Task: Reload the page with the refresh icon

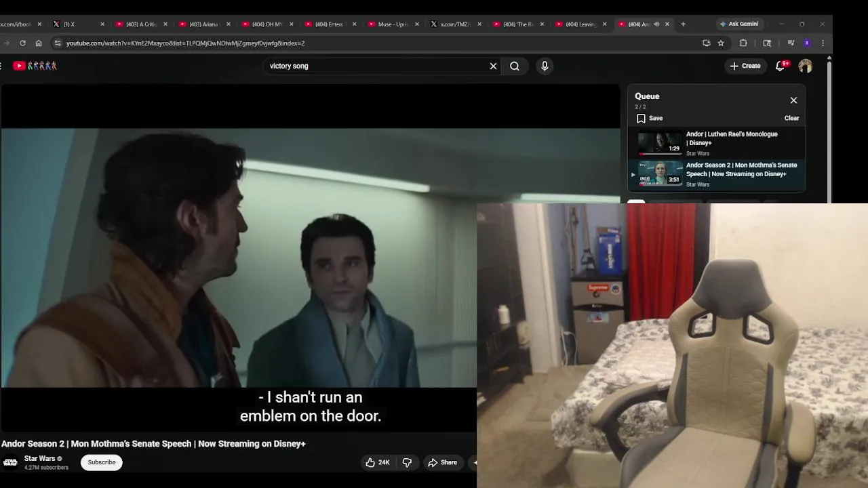Action: tap(22, 43)
